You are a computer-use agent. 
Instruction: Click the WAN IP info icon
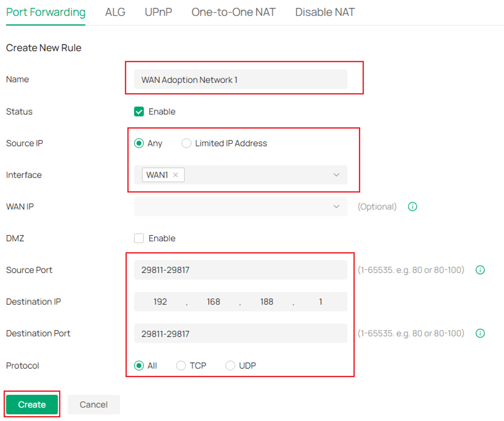pos(412,207)
